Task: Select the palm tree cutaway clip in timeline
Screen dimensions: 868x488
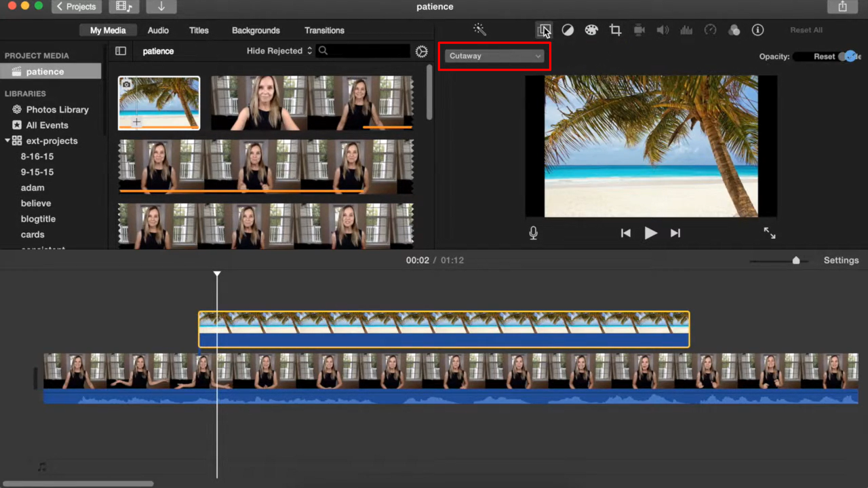Action: pos(444,329)
